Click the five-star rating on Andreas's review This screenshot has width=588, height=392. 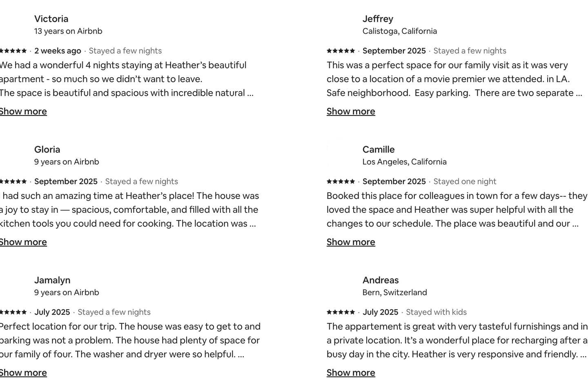tap(341, 312)
